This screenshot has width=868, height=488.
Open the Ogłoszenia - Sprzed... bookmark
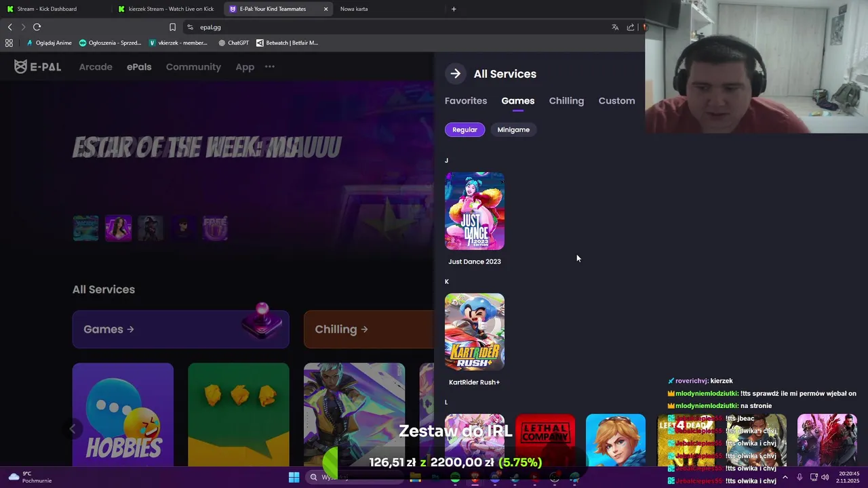[110, 43]
